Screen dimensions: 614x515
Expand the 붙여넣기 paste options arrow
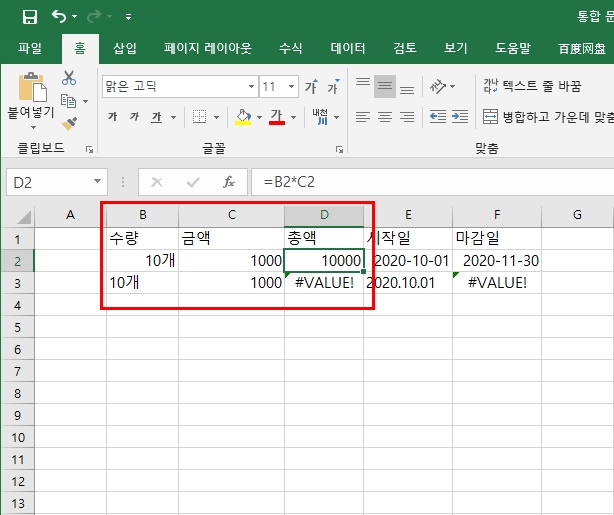(x=33, y=127)
